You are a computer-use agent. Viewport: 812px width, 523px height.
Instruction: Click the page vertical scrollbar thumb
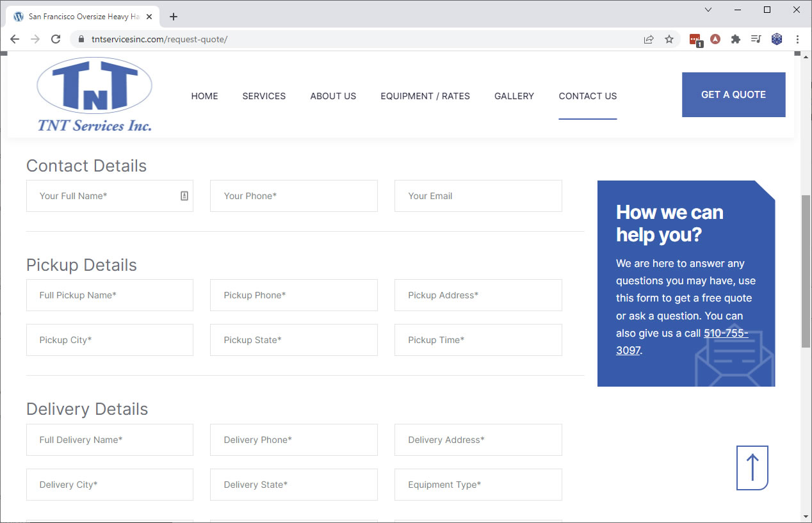(806, 269)
